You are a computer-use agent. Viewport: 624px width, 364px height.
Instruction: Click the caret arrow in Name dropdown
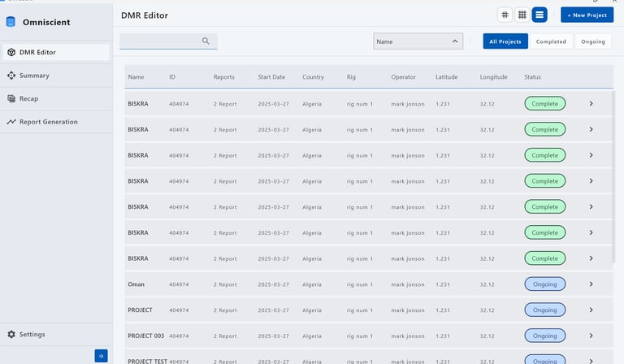pos(455,41)
